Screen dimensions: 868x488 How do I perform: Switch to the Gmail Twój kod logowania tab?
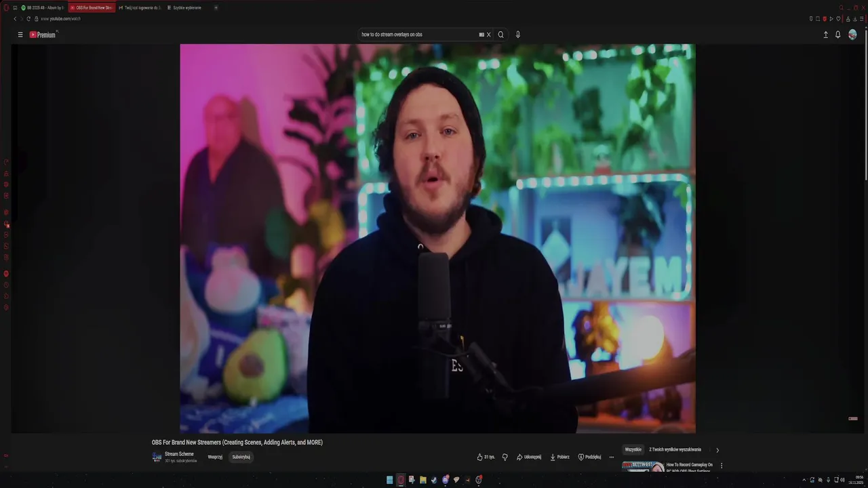click(140, 7)
